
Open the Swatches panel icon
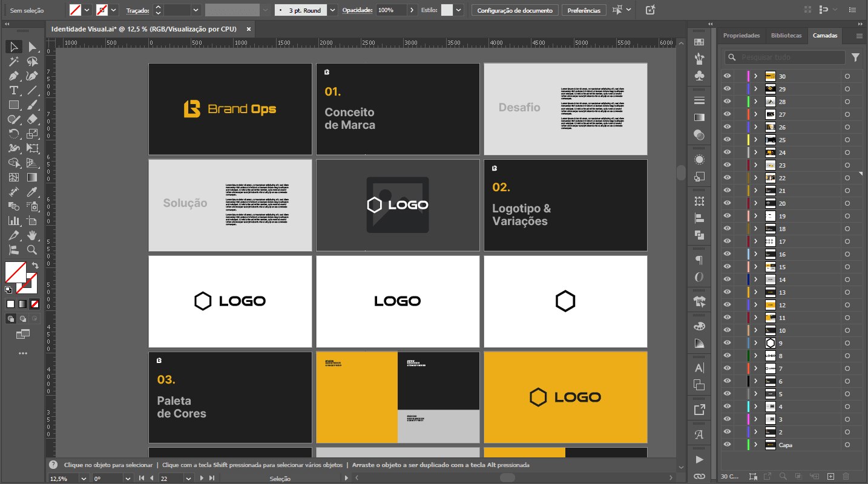(699, 42)
